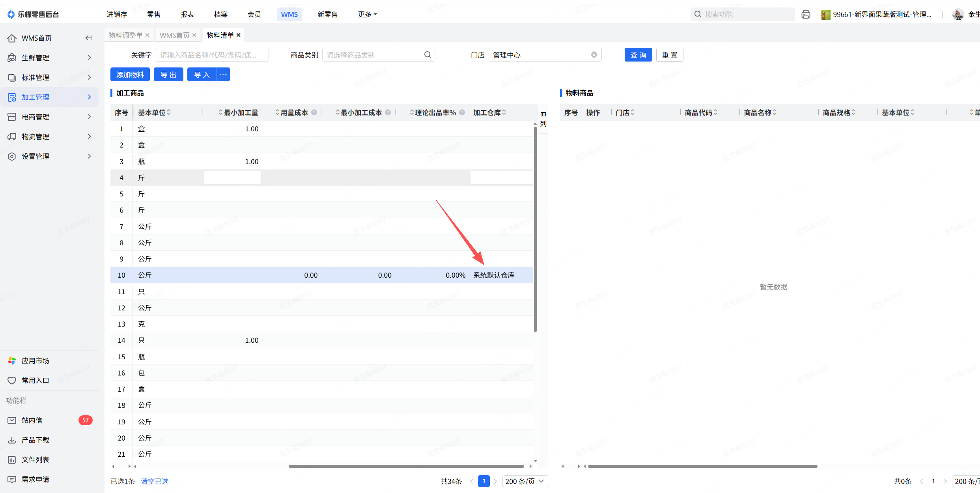Open the 更多 top menu dropdown
980x493 pixels.
[x=367, y=15]
